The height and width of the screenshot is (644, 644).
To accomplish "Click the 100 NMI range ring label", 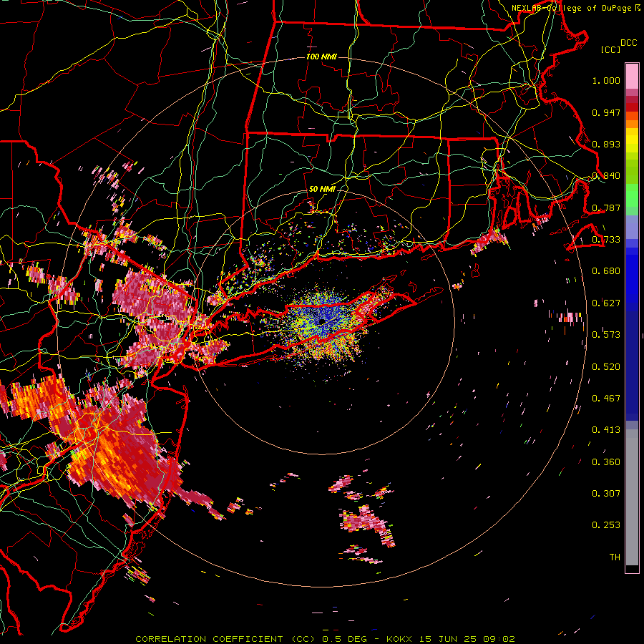I will [x=321, y=57].
